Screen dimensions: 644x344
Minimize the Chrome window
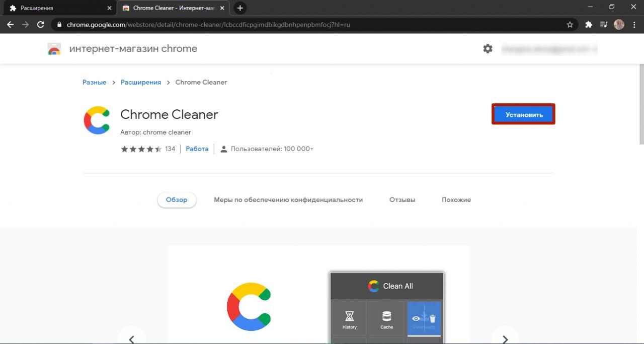pyautogui.click(x=590, y=7)
